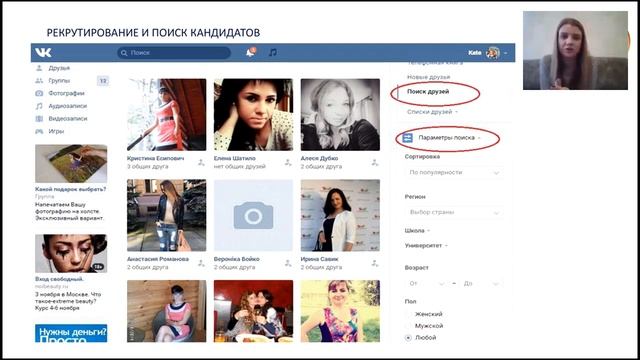
Task: Open Видеозаписи in left menu
Action: [67, 118]
